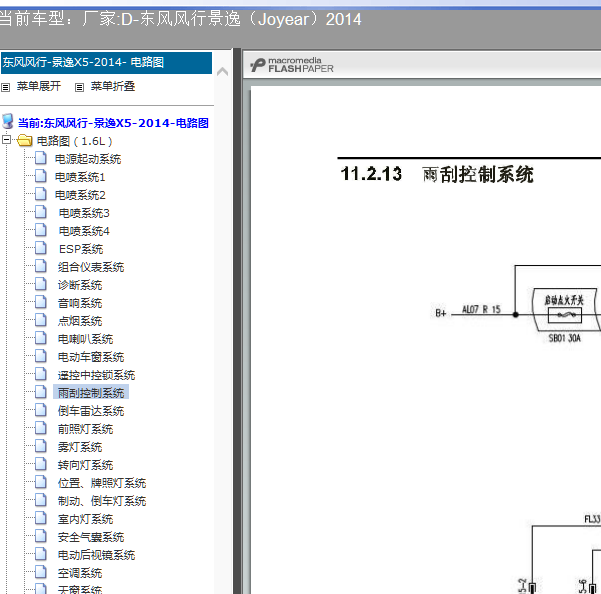
Task: Click the collapse menu list icon
Action: pyautogui.click(x=79, y=87)
